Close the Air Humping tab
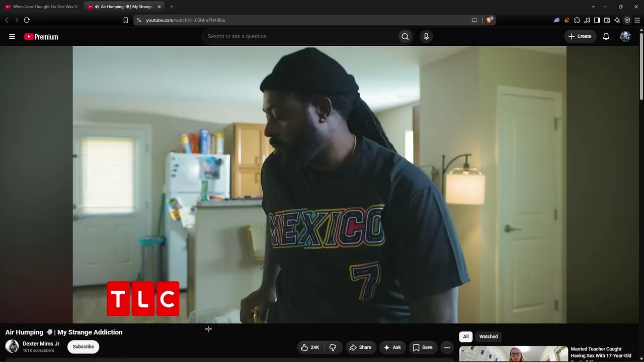Viewport: 644px width, 362px height. pos(159,7)
